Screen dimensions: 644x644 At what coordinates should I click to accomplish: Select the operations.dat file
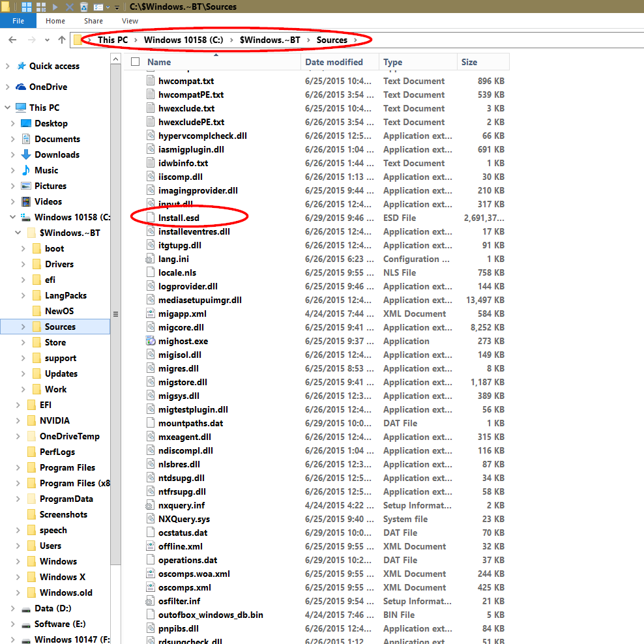(x=188, y=560)
